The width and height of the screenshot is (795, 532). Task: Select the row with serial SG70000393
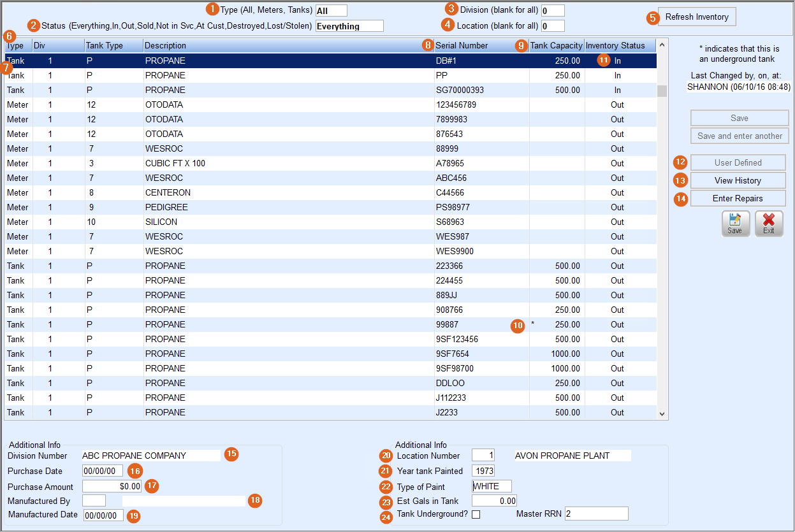tap(331, 90)
